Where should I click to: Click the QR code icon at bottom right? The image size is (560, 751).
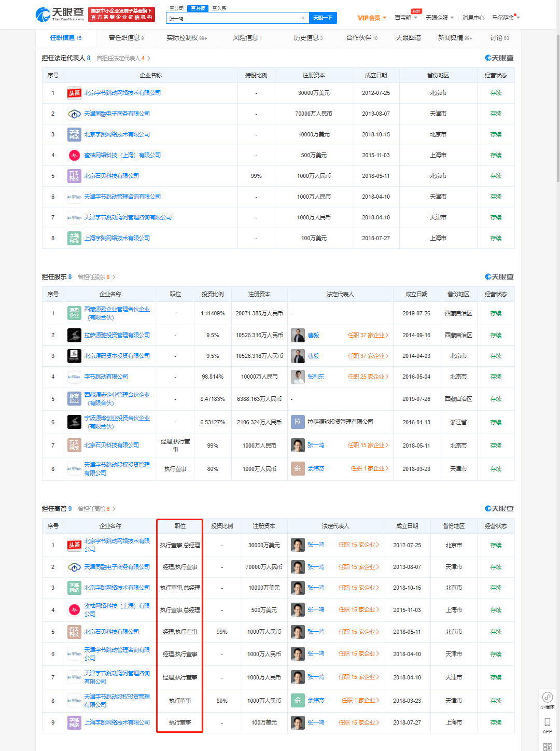coord(547,746)
